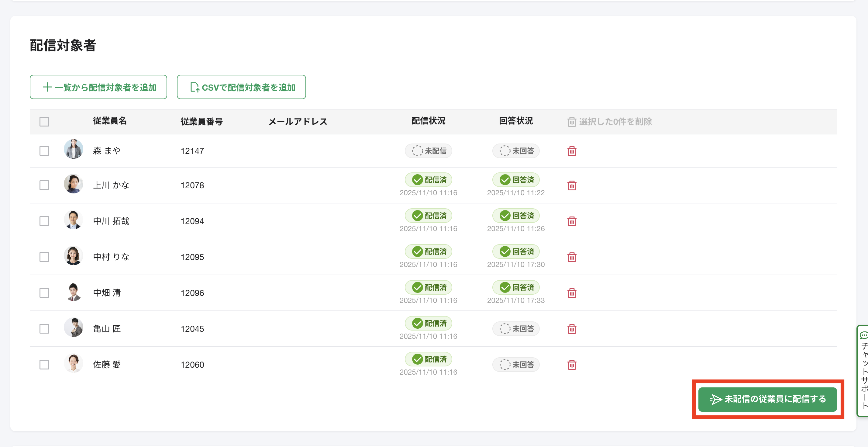Viewport: 868px width, 447px height.
Task: Toggle the select-all header checkbox
Action: tap(44, 121)
